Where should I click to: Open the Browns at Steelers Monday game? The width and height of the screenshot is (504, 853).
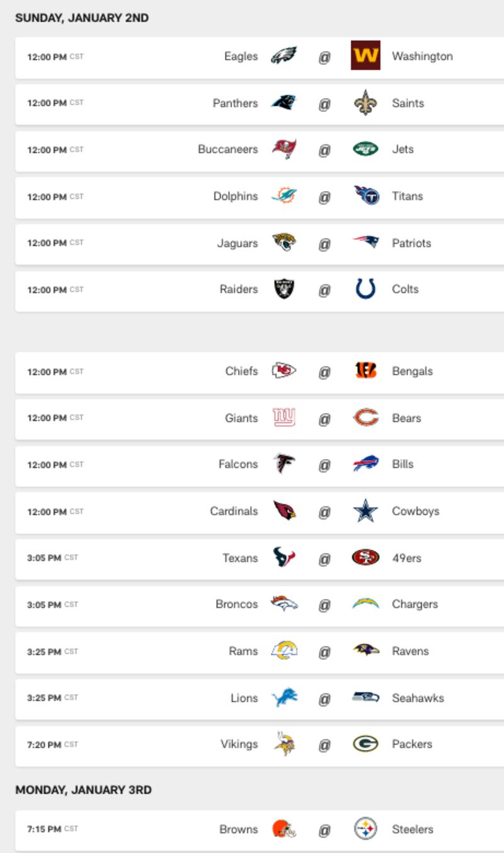point(260,829)
